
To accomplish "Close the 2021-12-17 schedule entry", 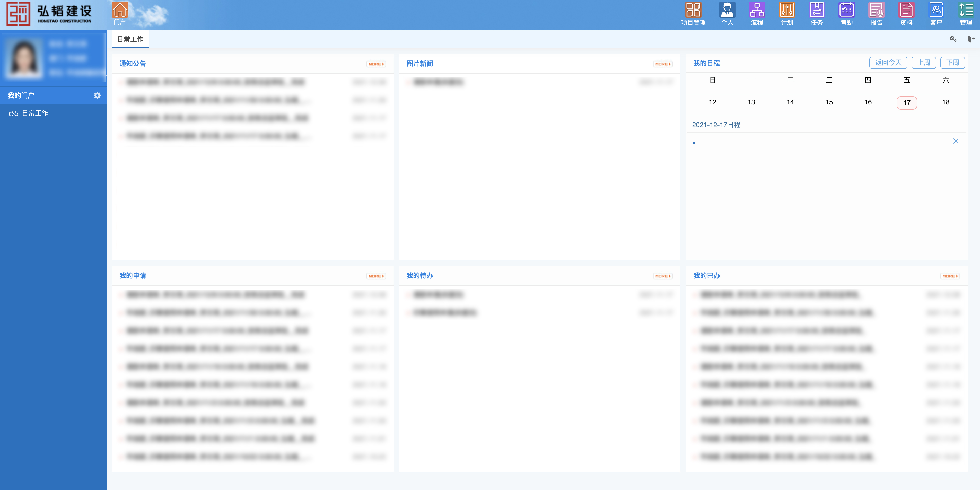I will pos(955,141).
